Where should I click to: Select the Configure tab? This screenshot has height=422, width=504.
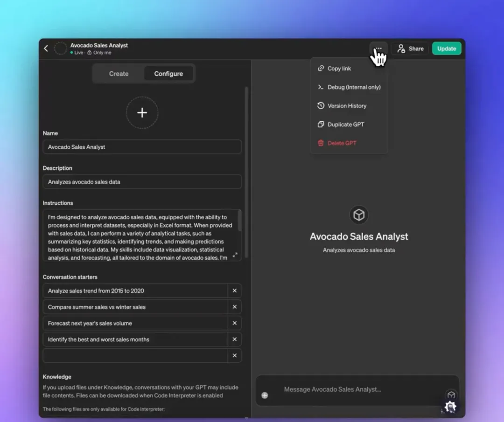point(168,74)
